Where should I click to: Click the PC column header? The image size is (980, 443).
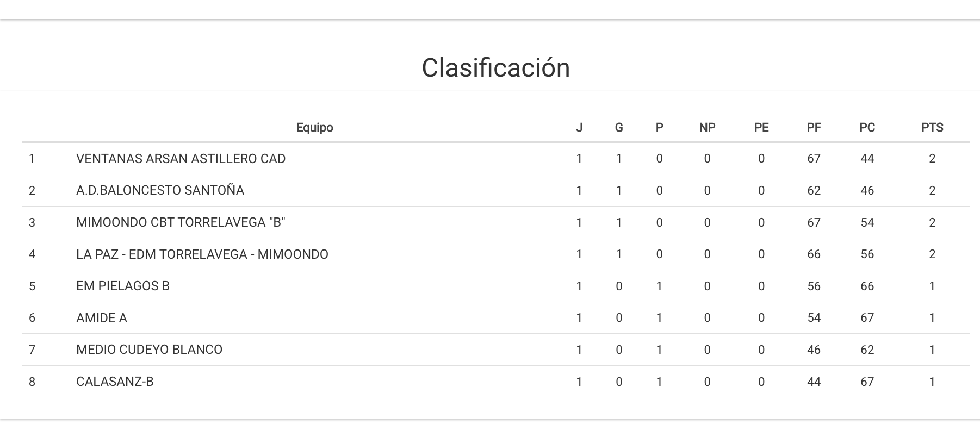click(867, 128)
